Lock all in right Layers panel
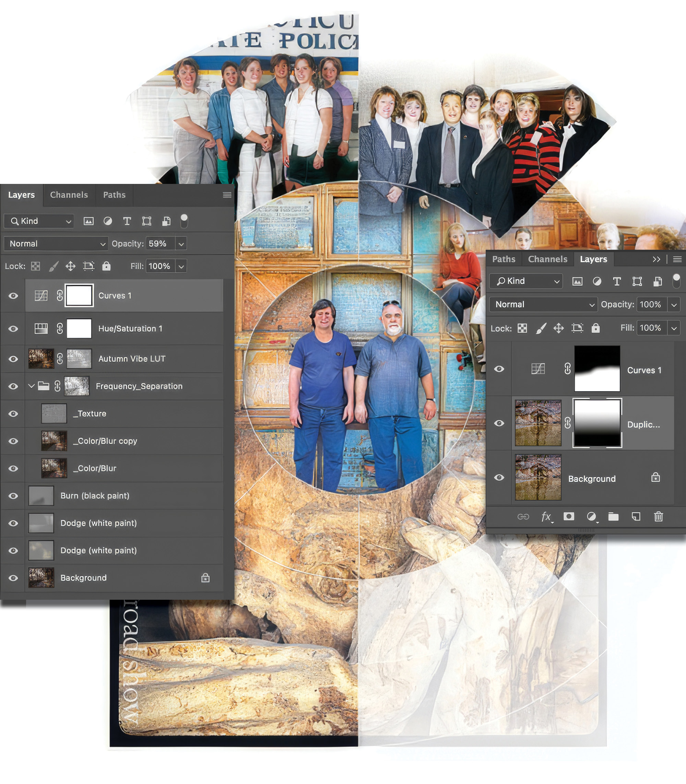Screen dimensions: 686x784 [596, 328]
